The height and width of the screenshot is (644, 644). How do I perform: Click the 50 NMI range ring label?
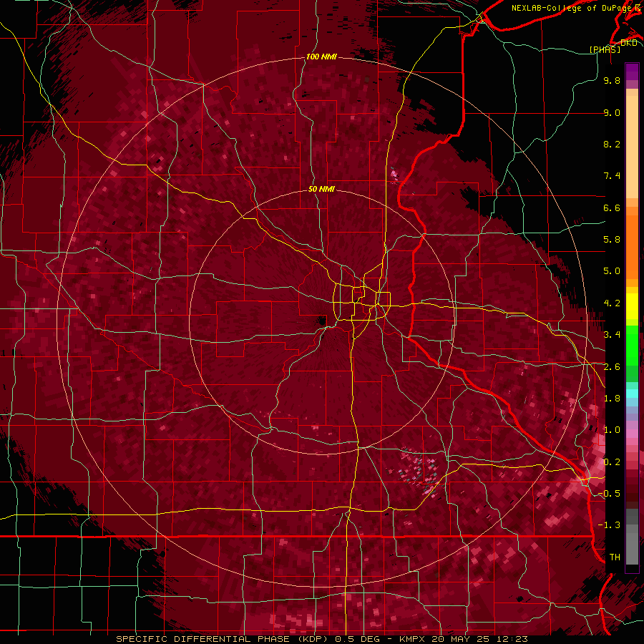tap(321, 189)
